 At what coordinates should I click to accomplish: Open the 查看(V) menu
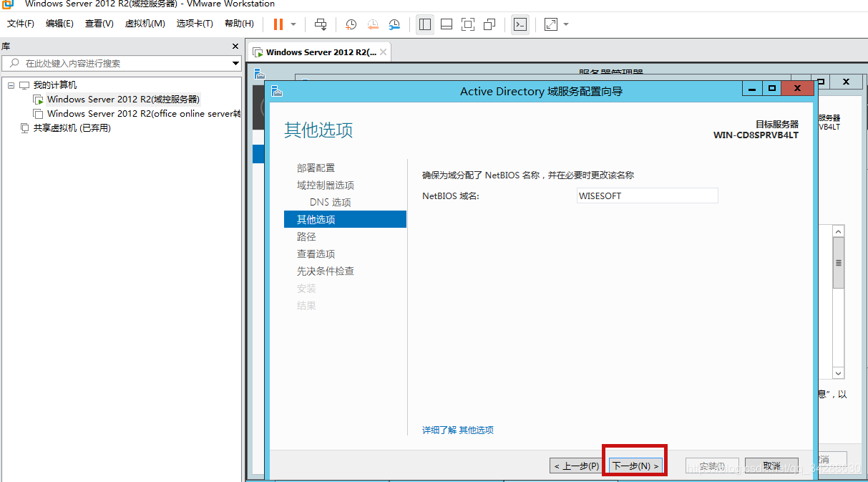99,24
